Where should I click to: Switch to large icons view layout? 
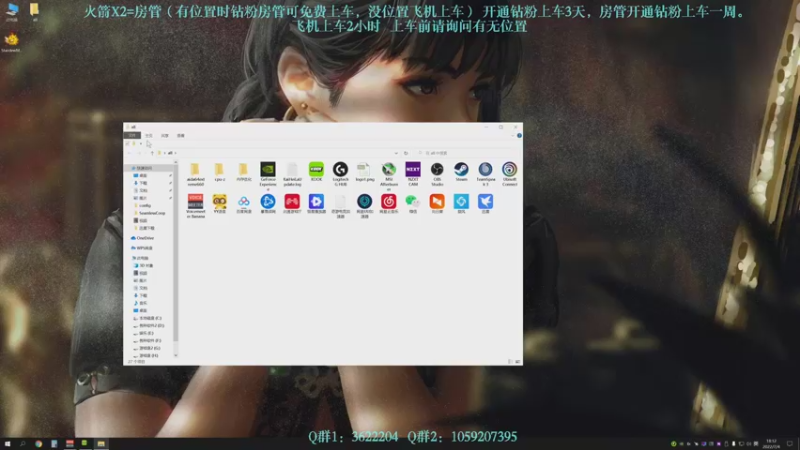(518, 361)
